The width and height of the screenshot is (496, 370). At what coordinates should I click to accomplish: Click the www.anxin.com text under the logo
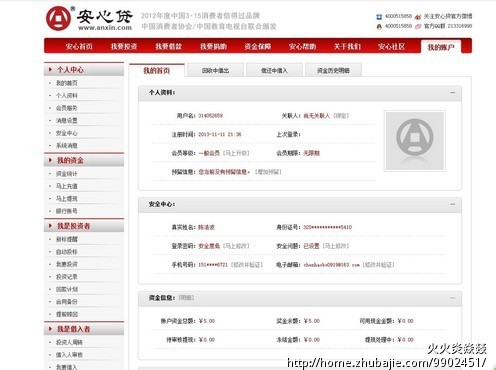coord(105,28)
